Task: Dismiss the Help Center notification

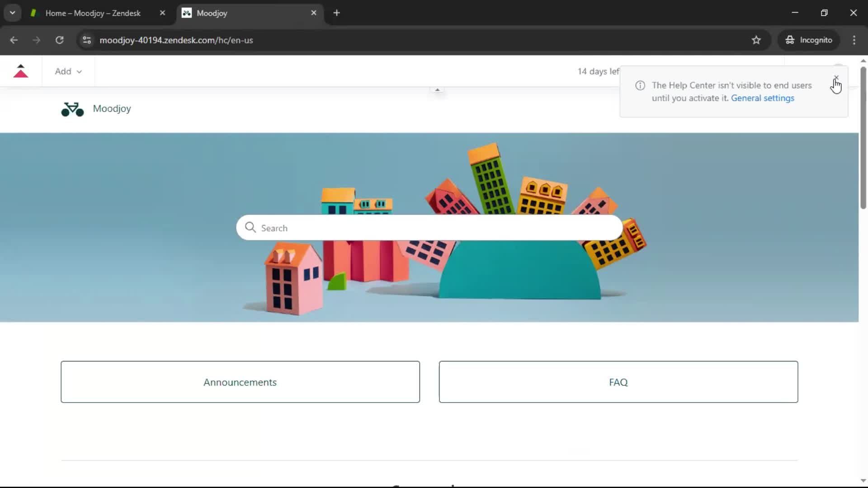Action: pos(836,78)
